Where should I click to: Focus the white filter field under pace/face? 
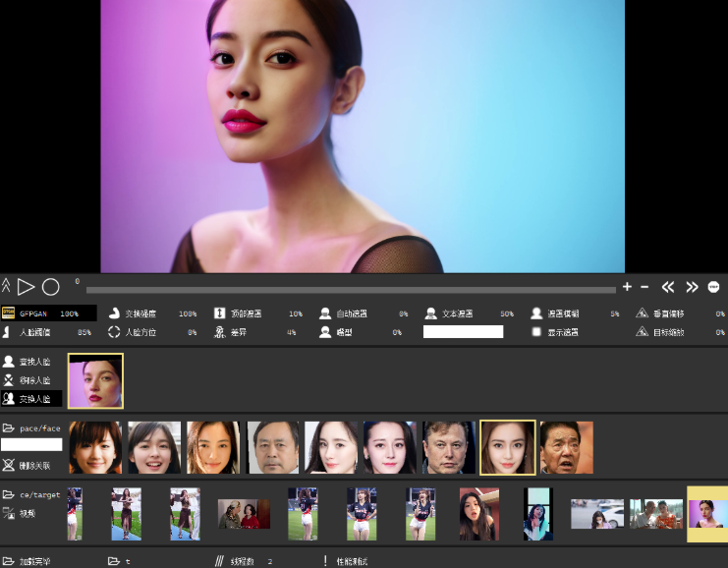click(31, 444)
